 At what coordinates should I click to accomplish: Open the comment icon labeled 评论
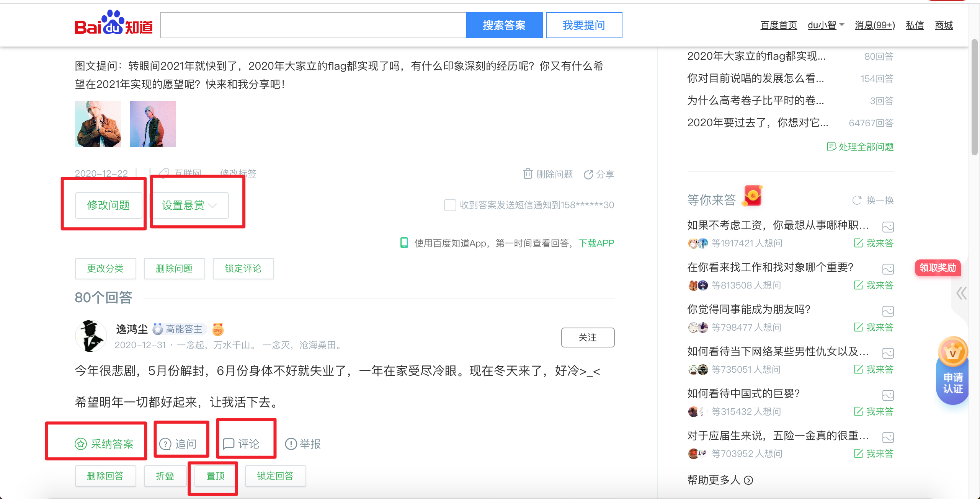(x=229, y=444)
